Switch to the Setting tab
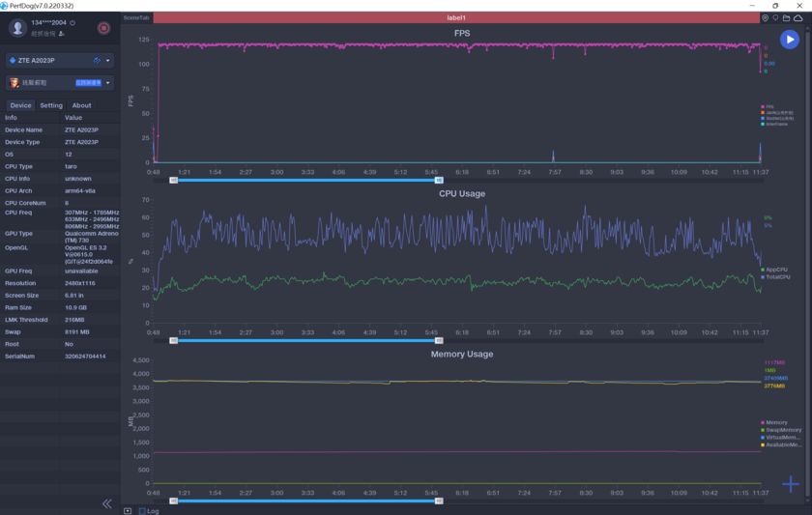The image size is (812, 515). [51, 105]
